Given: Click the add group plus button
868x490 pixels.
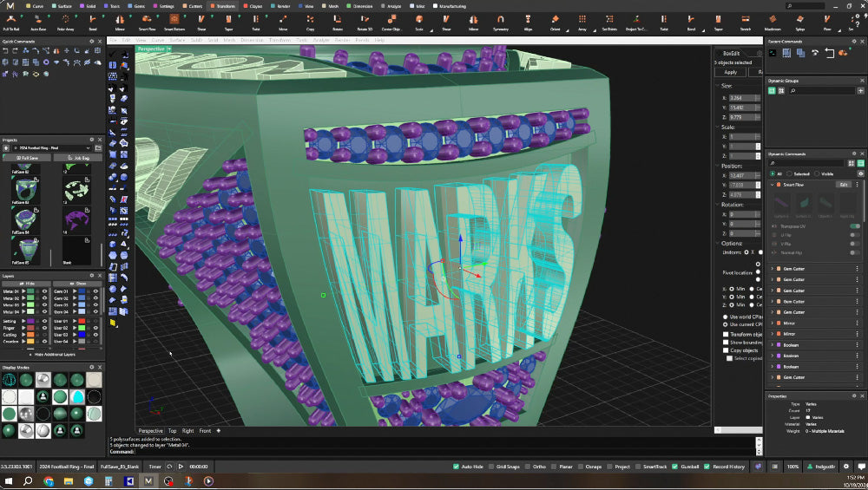Looking at the screenshot, I should pos(861,90).
